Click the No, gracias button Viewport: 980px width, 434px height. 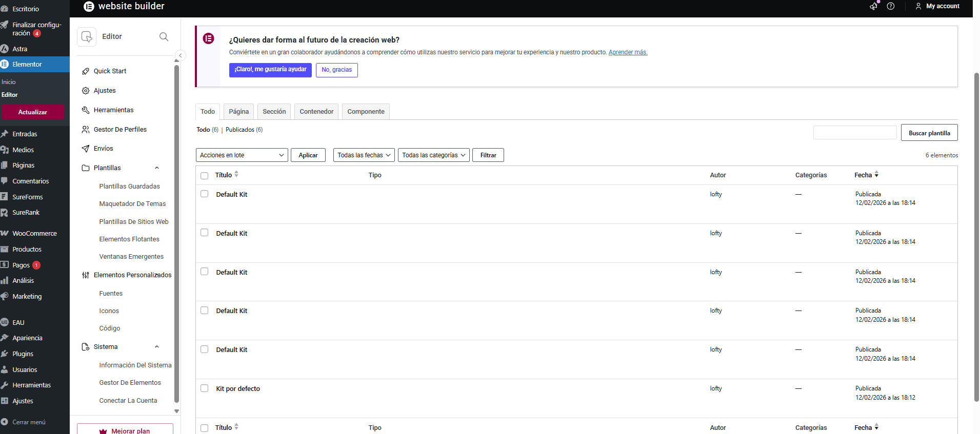pos(336,70)
